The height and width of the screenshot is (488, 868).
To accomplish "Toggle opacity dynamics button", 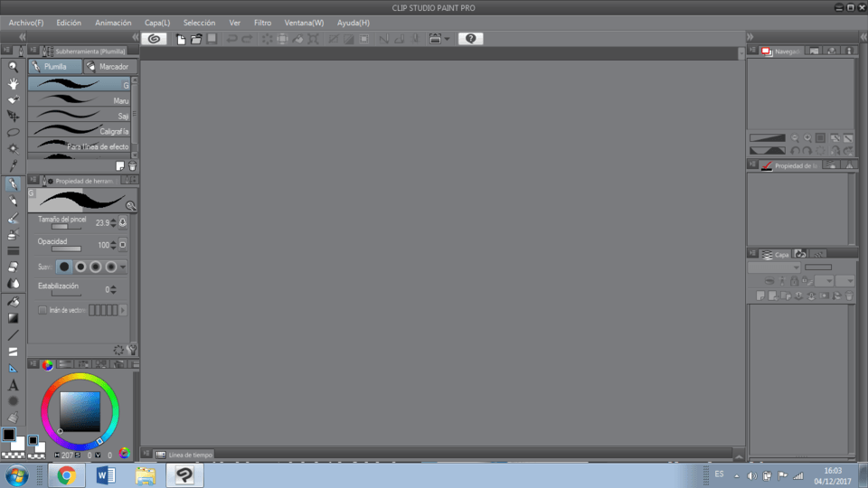I will pyautogui.click(x=123, y=245).
